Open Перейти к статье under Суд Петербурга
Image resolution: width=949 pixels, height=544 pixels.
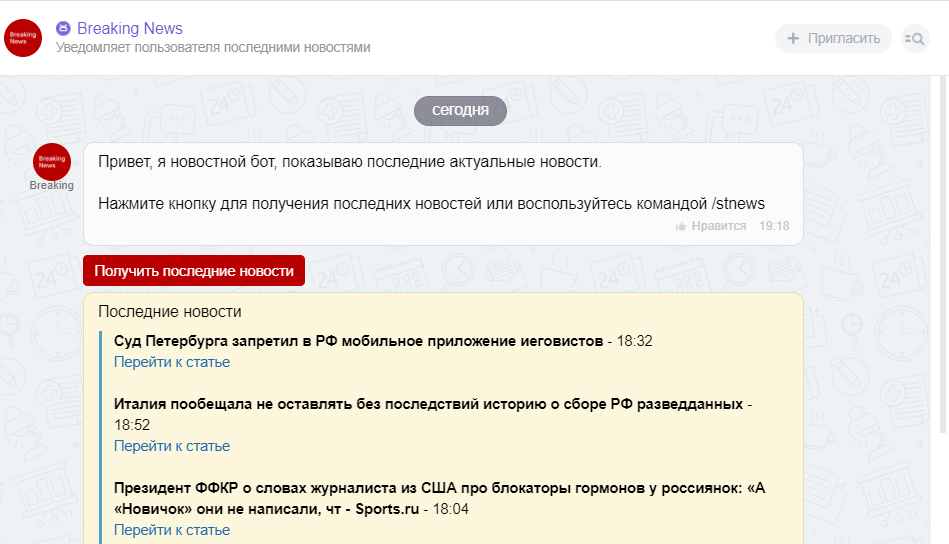click(172, 362)
